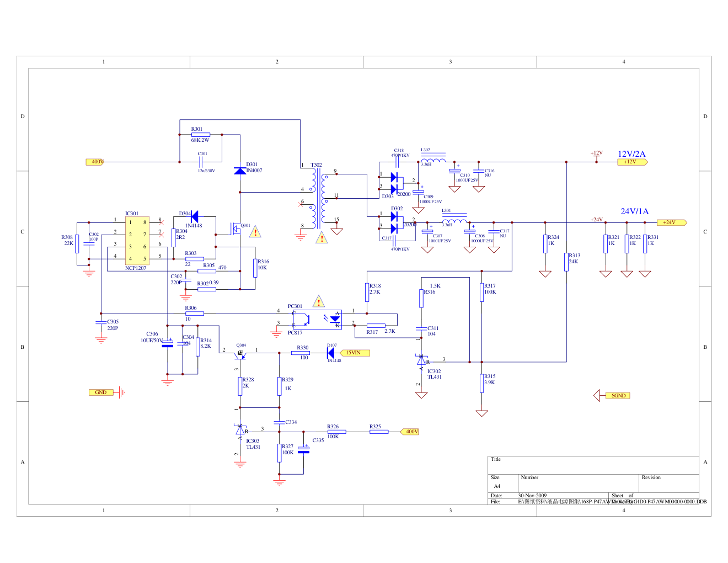728x563 pixels.
Task: Select the R318 2.7K resistor
Action: click(367, 292)
